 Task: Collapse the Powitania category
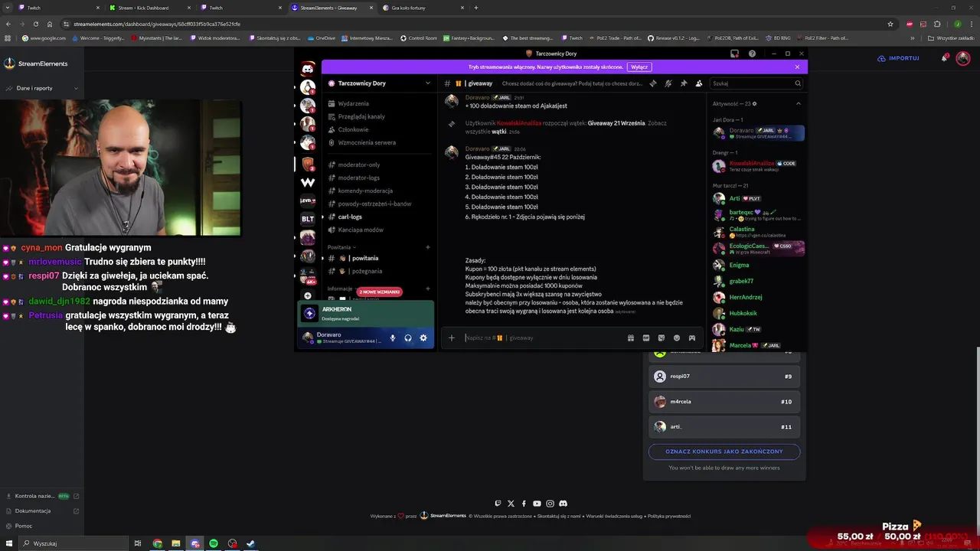tap(341, 247)
